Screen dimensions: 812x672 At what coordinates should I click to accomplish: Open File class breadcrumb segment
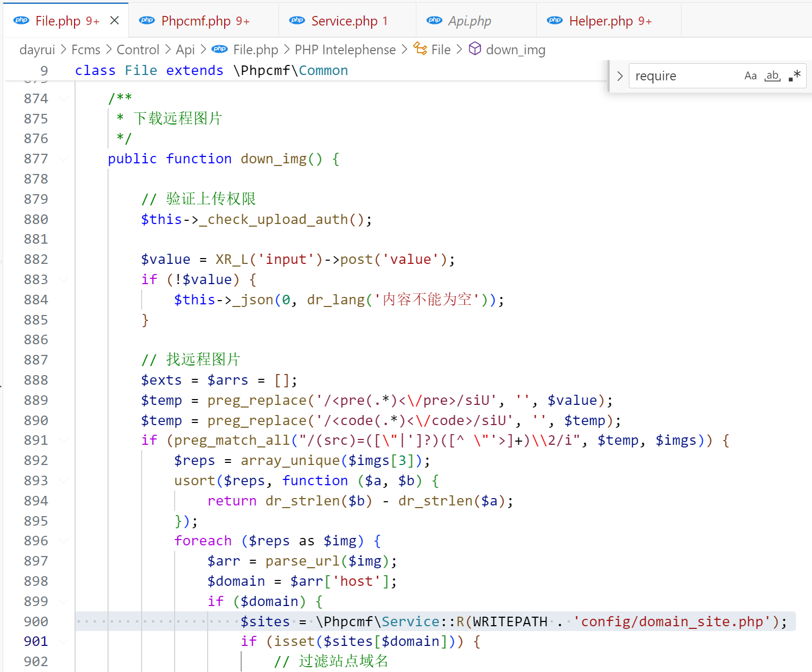pos(441,49)
